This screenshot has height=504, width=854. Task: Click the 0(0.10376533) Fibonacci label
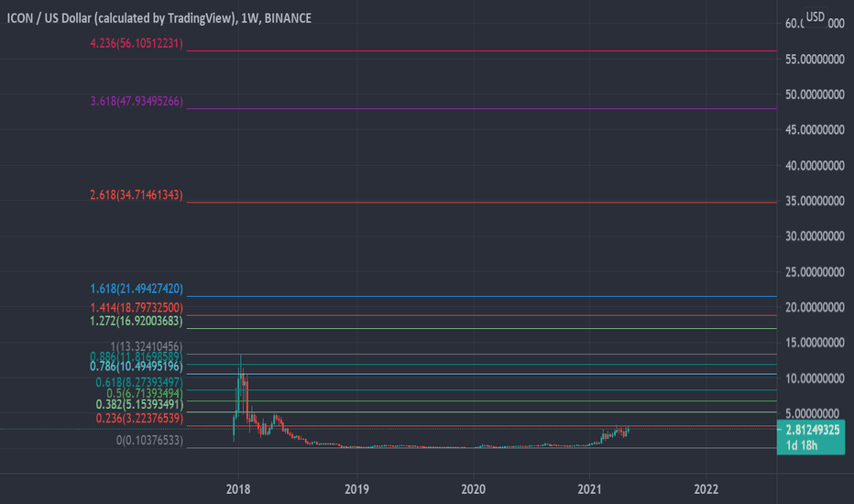(149, 440)
